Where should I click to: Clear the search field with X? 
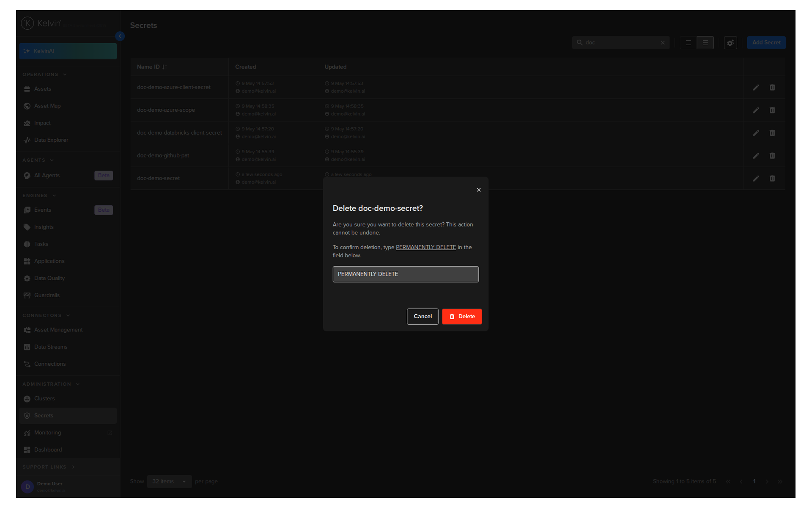tap(663, 43)
